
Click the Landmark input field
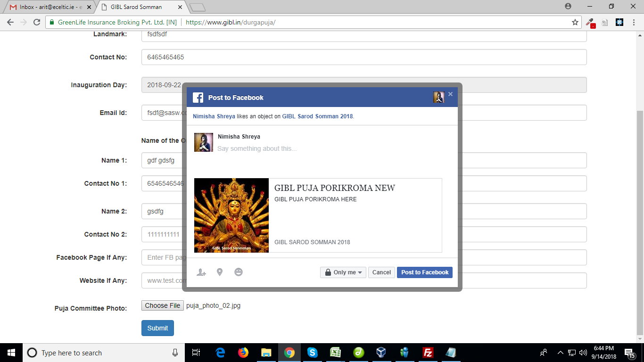pyautogui.click(x=364, y=36)
